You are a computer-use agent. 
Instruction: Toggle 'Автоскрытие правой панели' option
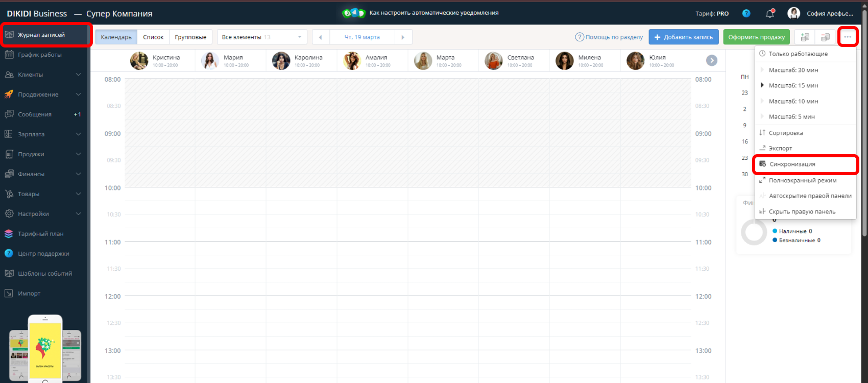pyautogui.click(x=810, y=196)
